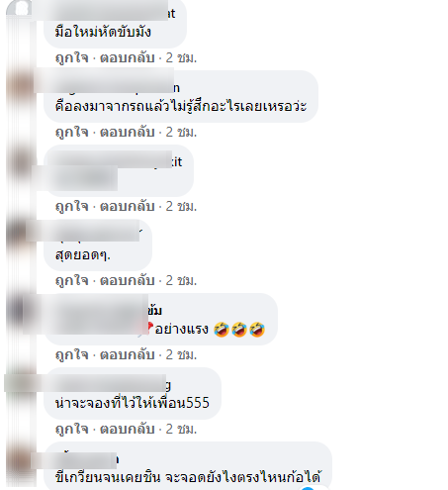This screenshot has width=448, height=490.
Task: Click ถูกใจ under the มือใหม่หัดขับมัง comment
Action: pos(71,57)
